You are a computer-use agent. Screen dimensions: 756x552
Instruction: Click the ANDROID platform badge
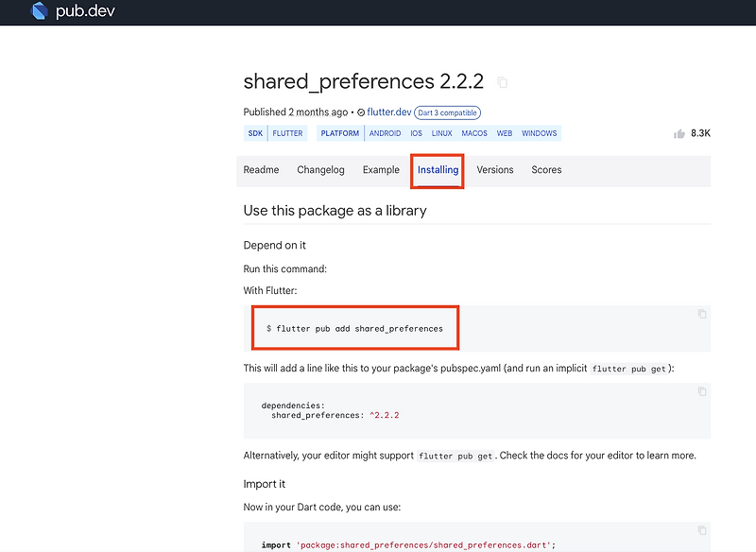[x=385, y=133]
